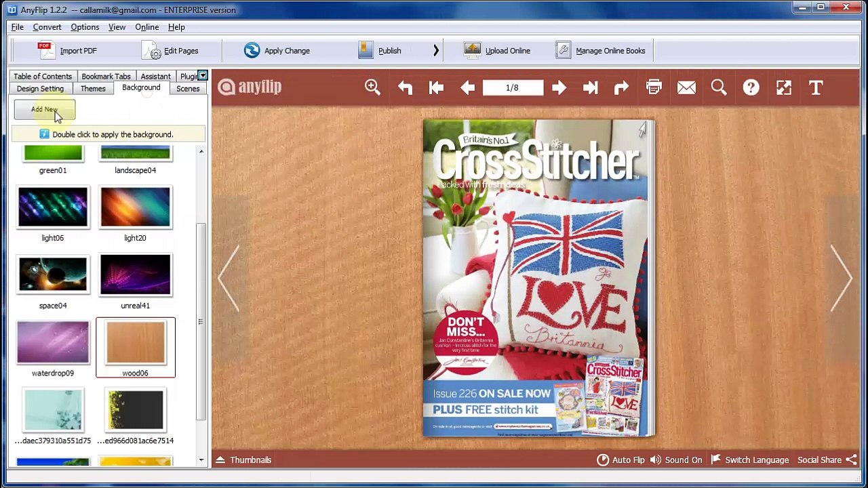The image size is (868, 488).
Task: Click the Upload Online icon
Action: pos(473,50)
